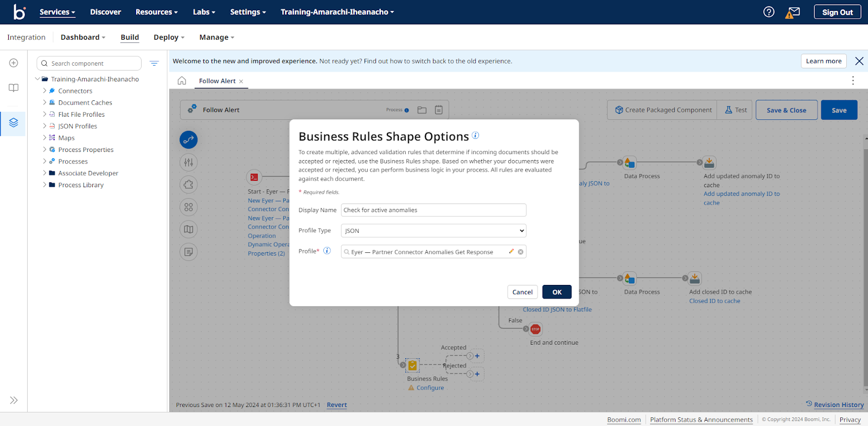Open the Profile Type dropdown
868x426 pixels.
[x=433, y=231]
